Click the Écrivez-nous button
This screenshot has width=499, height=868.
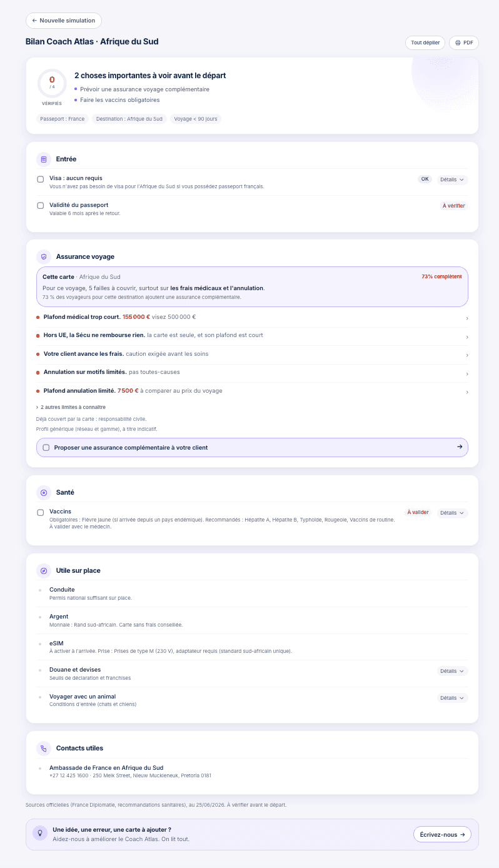pos(442,834)
